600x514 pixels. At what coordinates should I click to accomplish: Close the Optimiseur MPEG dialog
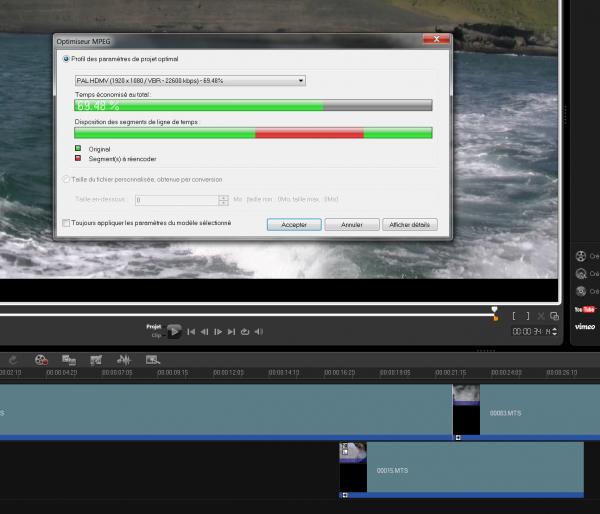[436, 39]
